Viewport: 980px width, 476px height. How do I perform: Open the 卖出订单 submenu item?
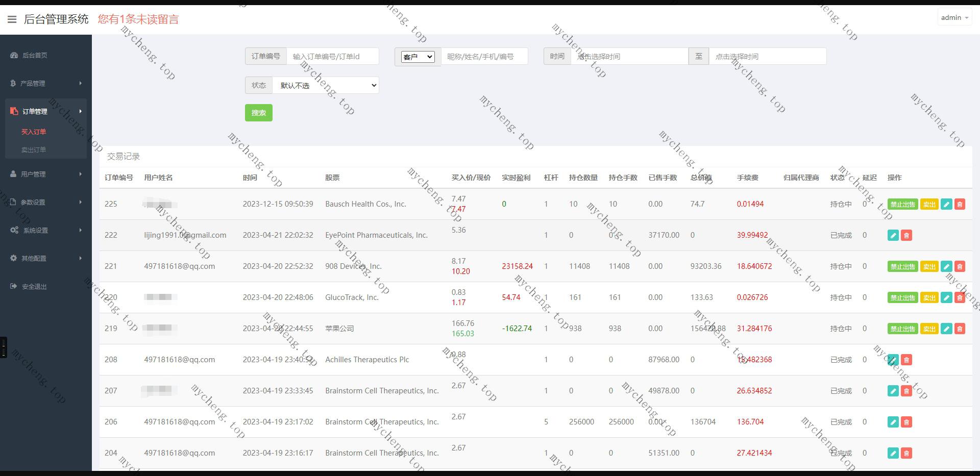tap(34, 149)
